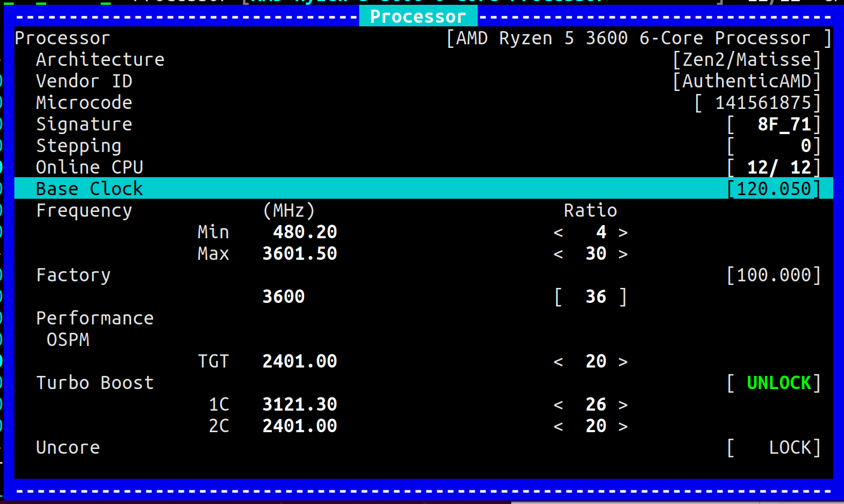Viewport: 844px width, 504px height.
Task: Decrease the Turbo Boost 2C ratio
Action: coord(558,426)
